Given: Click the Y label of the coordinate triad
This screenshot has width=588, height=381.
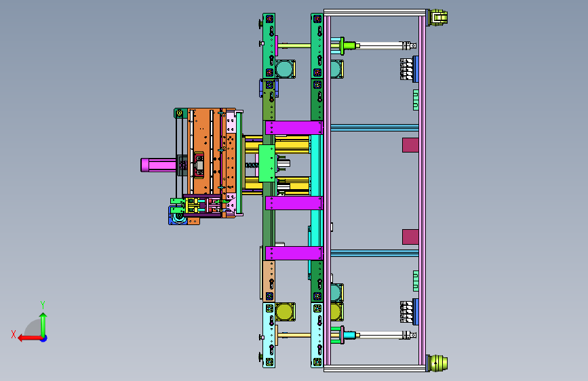Looking at the screenshot, I should click(x=43, y=305).
